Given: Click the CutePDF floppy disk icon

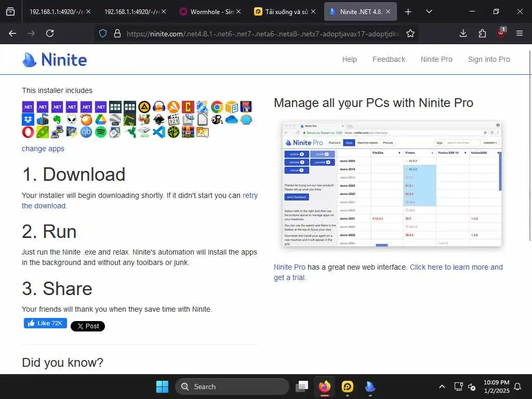Looking at the screenshot, I should coord(246,107).
